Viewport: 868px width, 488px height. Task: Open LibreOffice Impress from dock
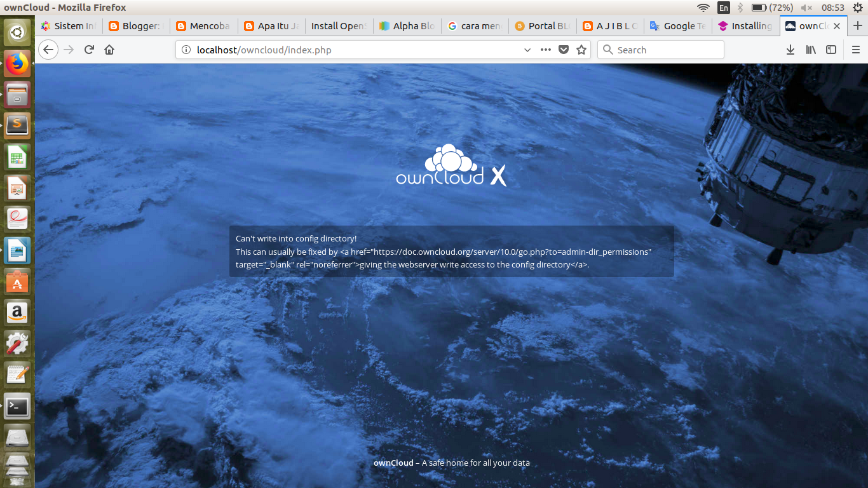(17, 188)
